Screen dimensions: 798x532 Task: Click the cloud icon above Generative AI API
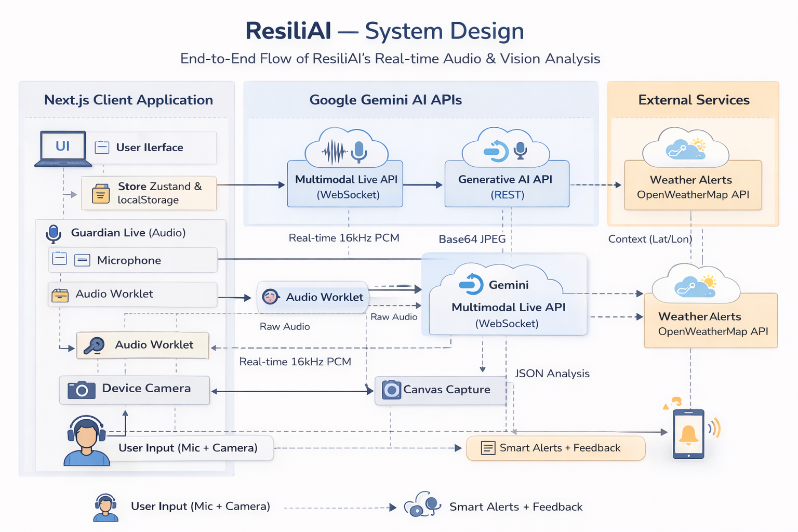click(x=506, y=148)
